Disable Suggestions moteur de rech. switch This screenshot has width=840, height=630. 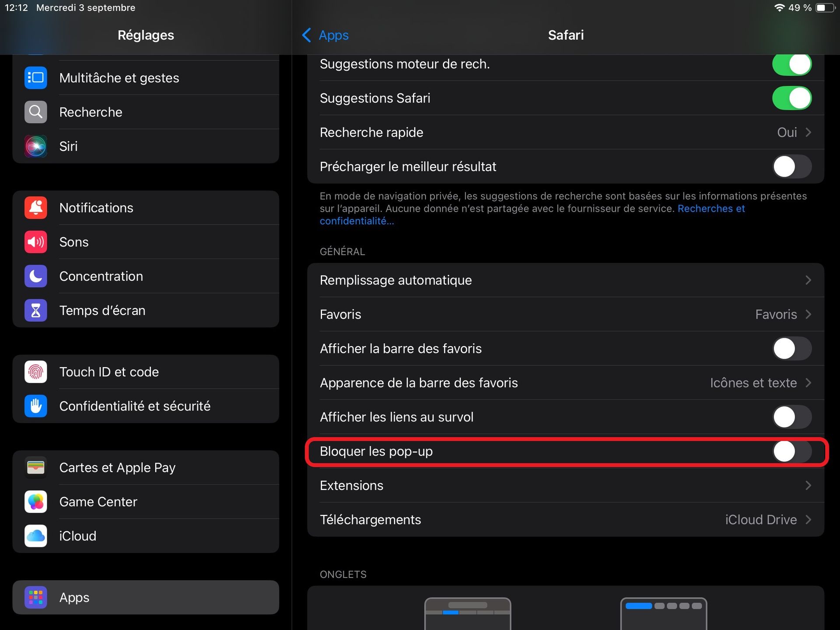(x=792, y=64)
